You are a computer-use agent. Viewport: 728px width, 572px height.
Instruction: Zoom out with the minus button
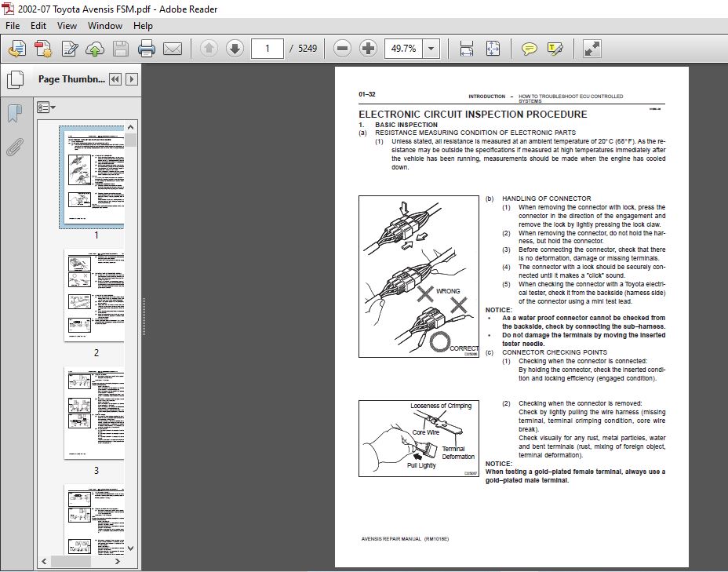(342, 49)
